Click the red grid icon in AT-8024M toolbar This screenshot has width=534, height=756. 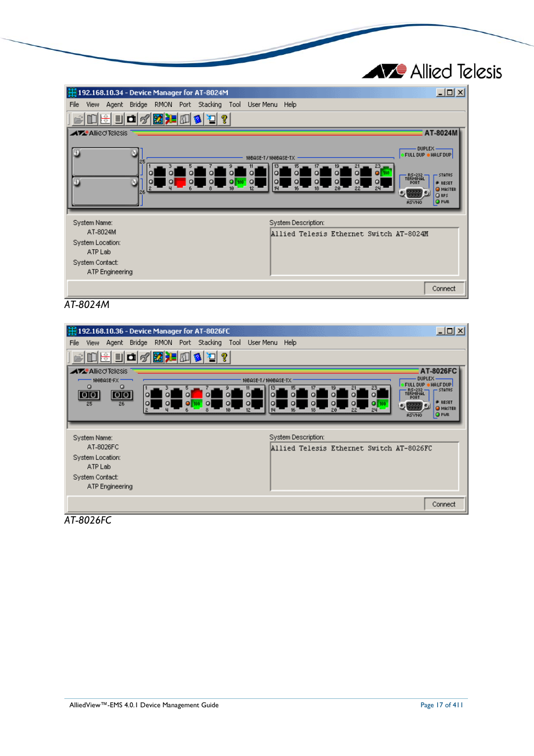tap(105, 119)
